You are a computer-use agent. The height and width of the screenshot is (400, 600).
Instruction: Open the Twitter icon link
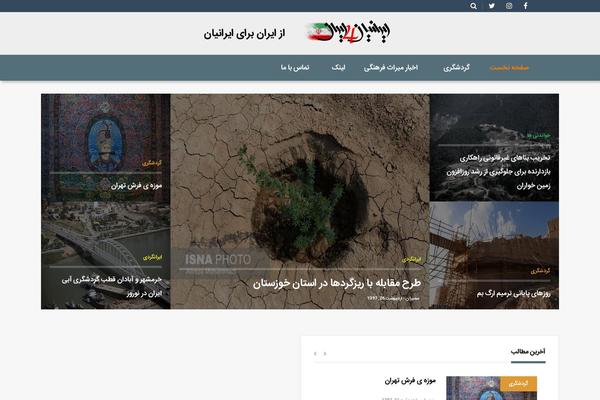pyautogui.click(x=491, y=6)
